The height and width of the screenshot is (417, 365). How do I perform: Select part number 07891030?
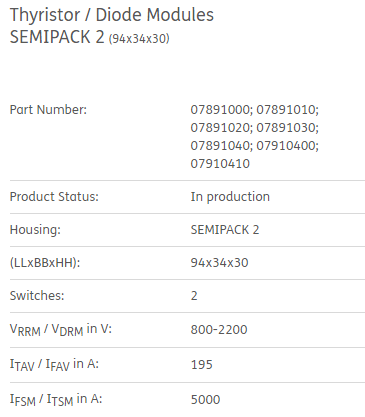pyautogui.click(x=288, y=128)
